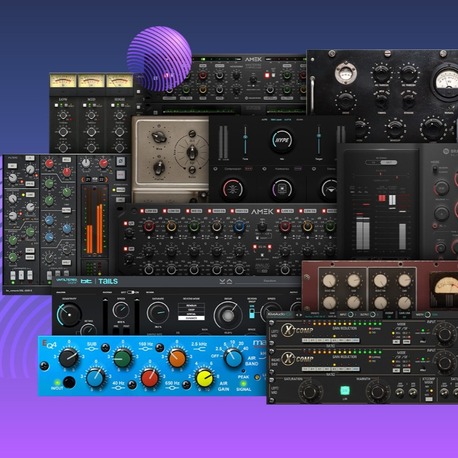Viewport: 458px width, 458px height.
Task: Click the lower ratio selector strip on XComp
Action: pos(331,369)
